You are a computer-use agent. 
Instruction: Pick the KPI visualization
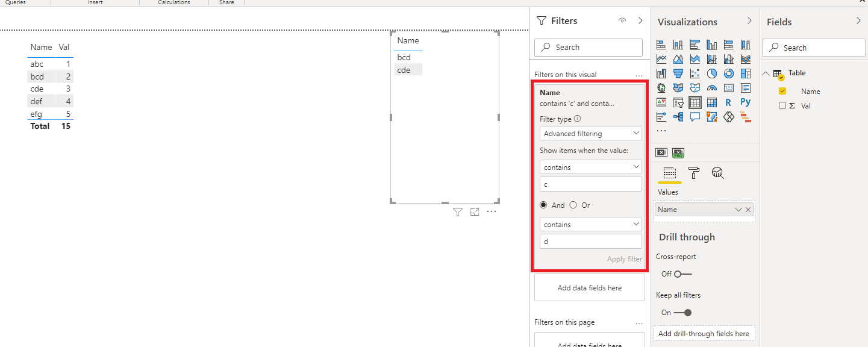point(661,102)
